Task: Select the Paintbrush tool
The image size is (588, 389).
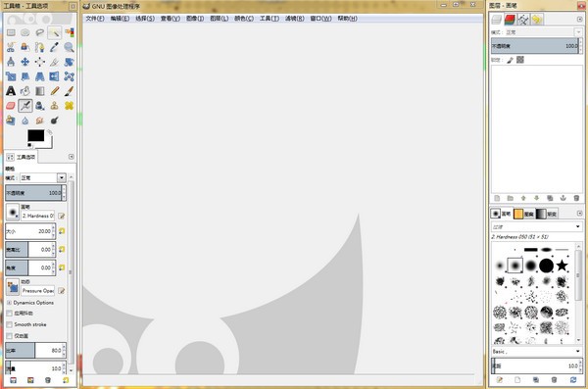Action: (69, 91)
